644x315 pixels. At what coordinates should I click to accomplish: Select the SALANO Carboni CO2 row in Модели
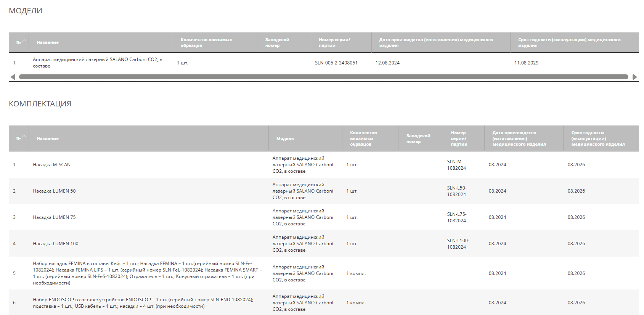[x=98, y=63]
